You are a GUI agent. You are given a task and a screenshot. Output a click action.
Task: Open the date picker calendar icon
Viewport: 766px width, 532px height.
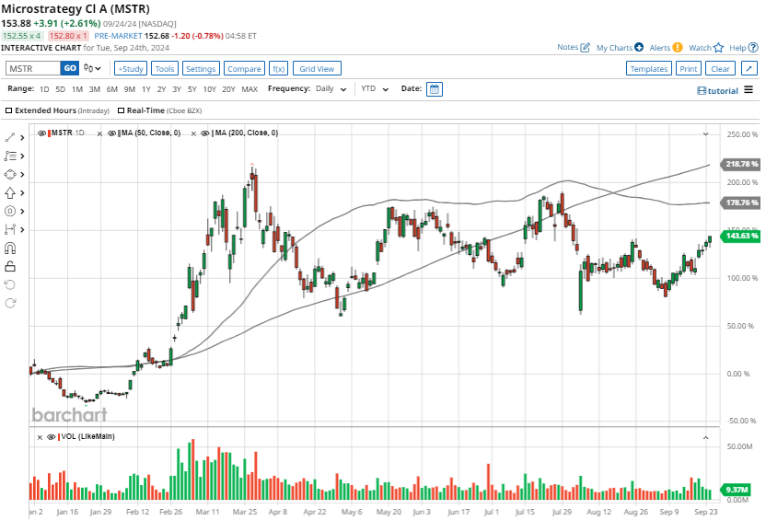coord(435,89)
